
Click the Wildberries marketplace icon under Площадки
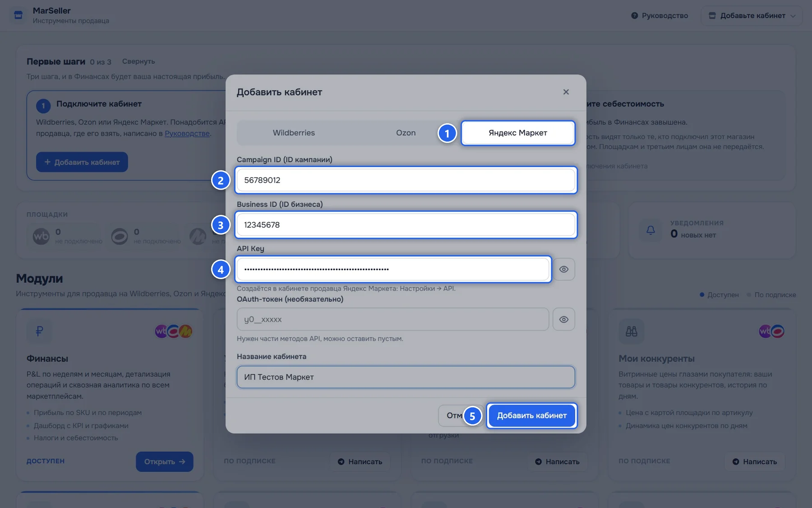pyautogui.click(x=41, y=236)
